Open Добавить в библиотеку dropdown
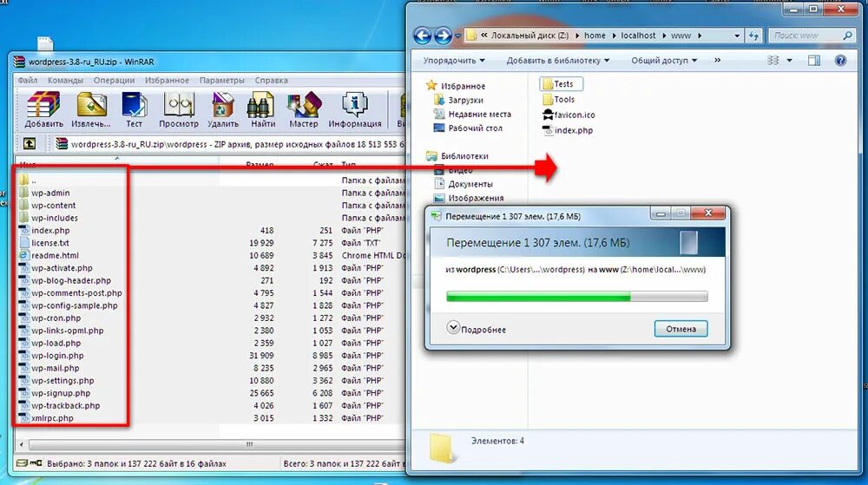This screenshot has width=868, height=485. coord(557,60)
